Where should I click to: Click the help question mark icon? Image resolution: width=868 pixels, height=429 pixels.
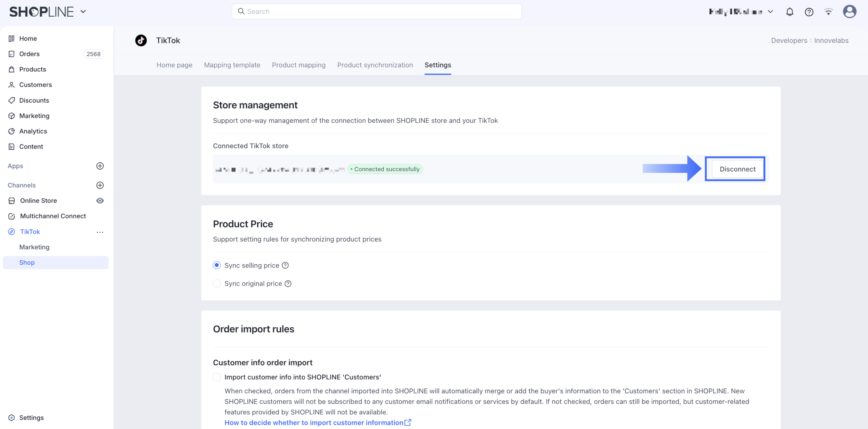pyautogui.click(x=809, y=12)
